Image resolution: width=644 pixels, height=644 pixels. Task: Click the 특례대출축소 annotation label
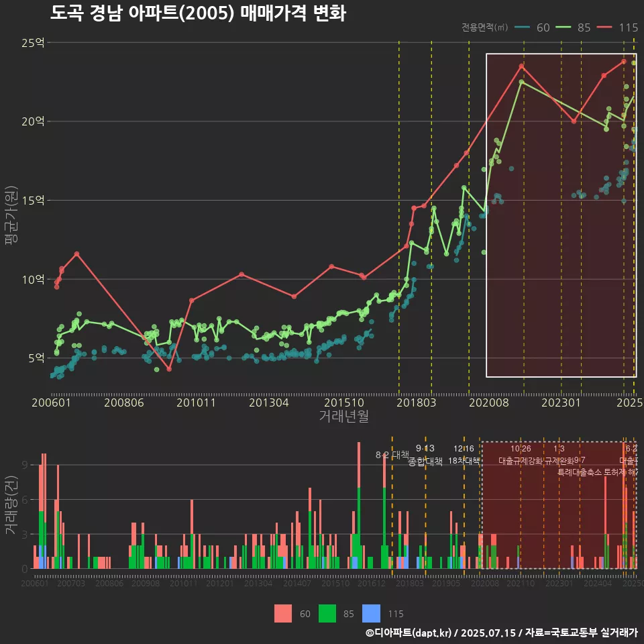(x=580, y=472)
